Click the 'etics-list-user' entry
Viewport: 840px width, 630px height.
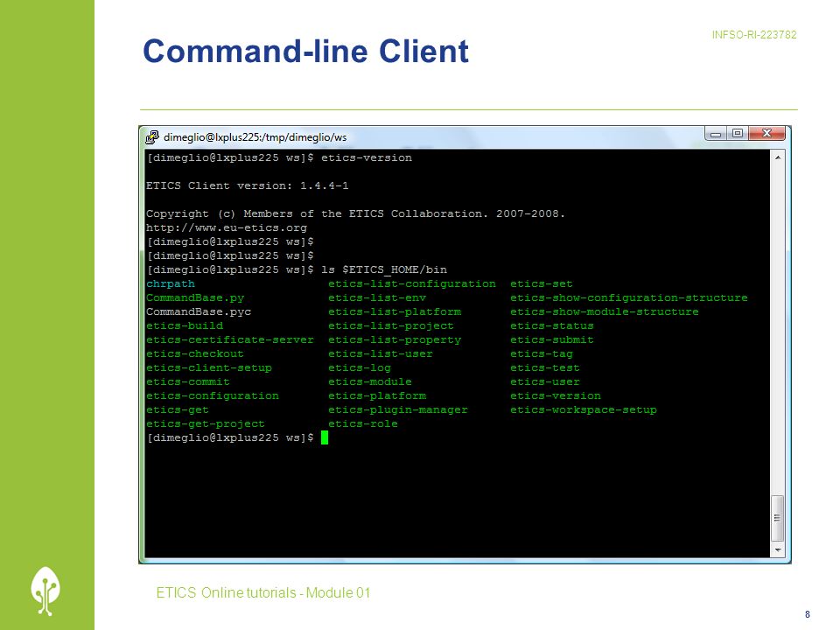click(381, 353)
